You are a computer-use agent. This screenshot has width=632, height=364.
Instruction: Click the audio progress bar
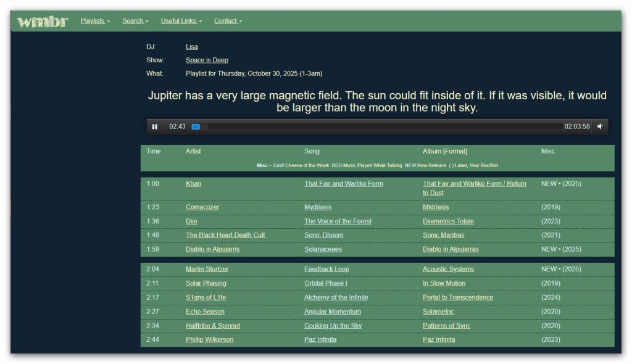point(376,126)
